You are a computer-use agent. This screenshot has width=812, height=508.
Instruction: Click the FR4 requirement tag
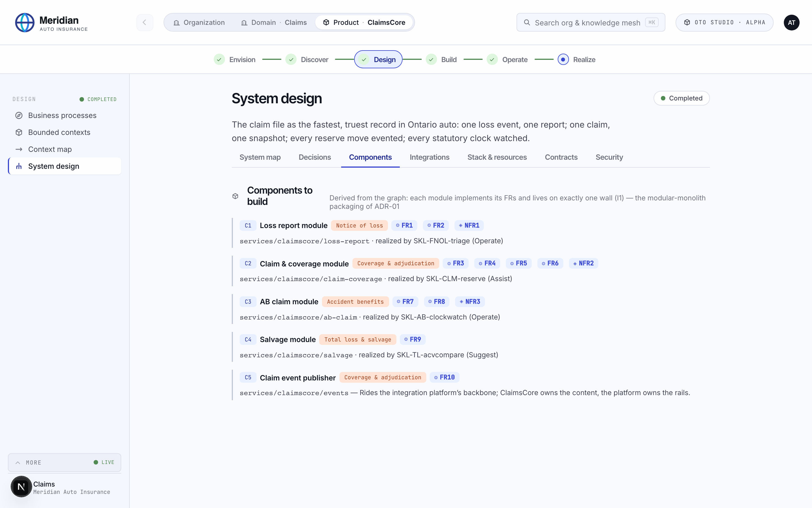click(x=487, y=263)
